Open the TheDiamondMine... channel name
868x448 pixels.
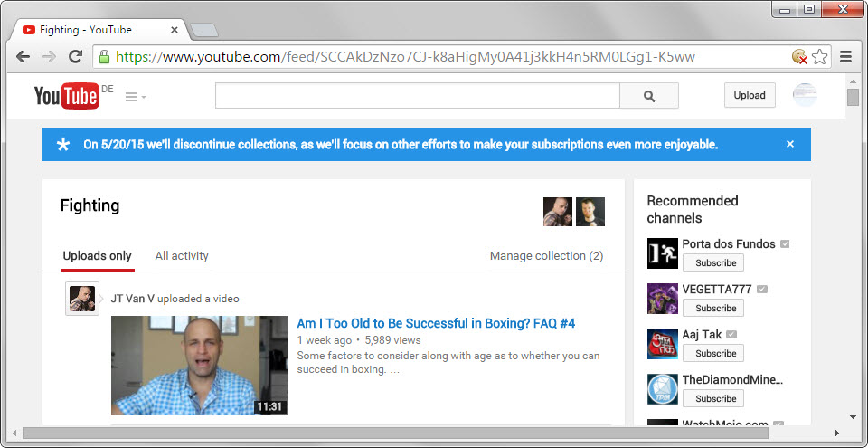(733, 380)
